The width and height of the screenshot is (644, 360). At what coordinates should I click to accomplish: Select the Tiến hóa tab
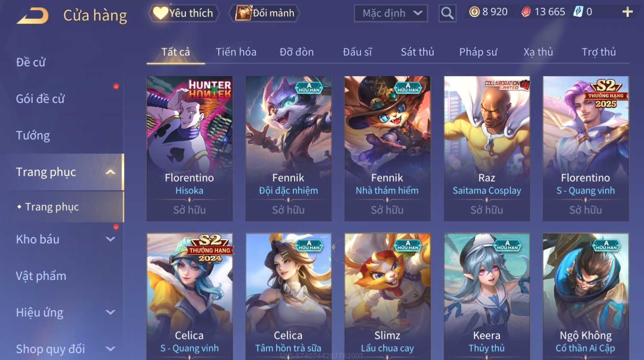(x=236, y=52)
